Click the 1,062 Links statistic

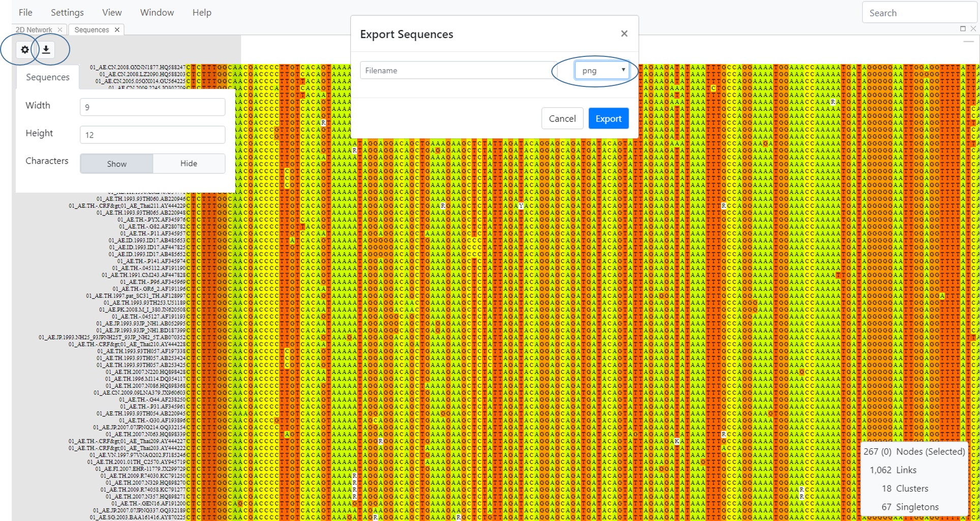(x=893, y=470)
